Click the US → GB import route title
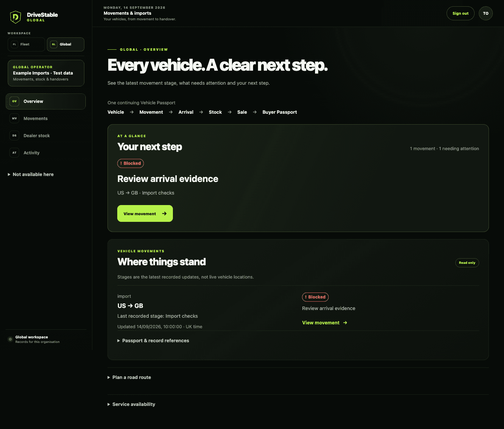 (130, 306)
